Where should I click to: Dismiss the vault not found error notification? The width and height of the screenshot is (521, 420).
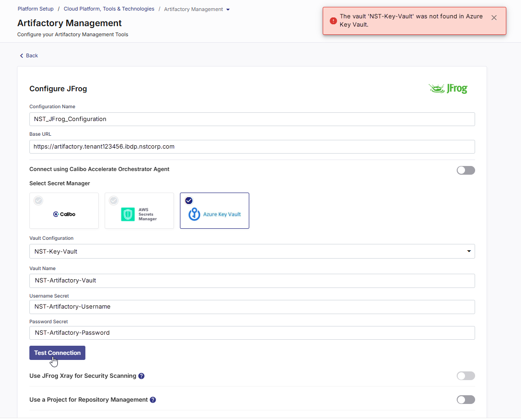click(493, 18)
